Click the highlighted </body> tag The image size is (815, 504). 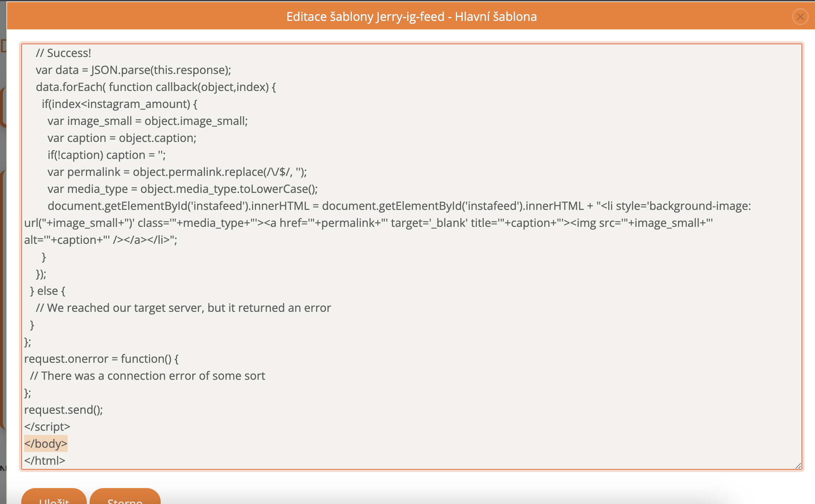pyautogui.click(x=46, y=443)
